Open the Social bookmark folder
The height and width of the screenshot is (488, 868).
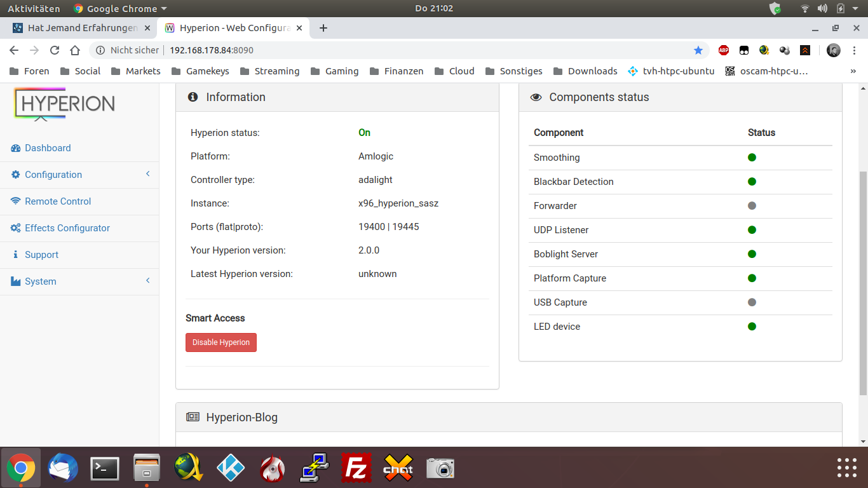click(x=80, y=71)
